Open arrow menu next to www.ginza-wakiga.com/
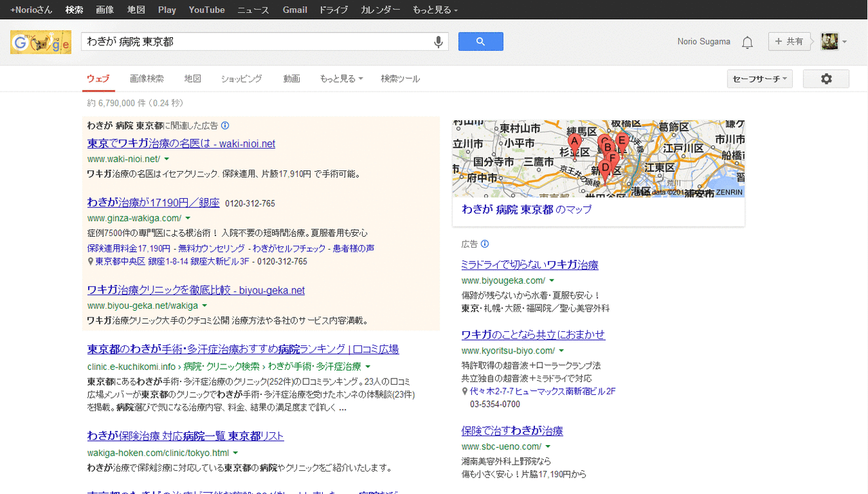The width and height of the screenshot is (868, 494). (187, 218)
